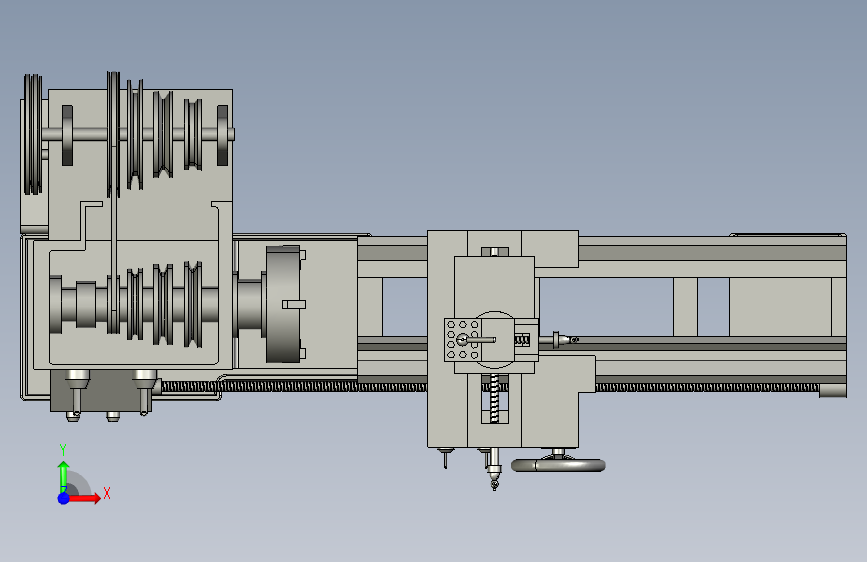This screenshot has width=867, height=562.
Task: Select the lead screw along the bed front
Action: tap(489, 387)
